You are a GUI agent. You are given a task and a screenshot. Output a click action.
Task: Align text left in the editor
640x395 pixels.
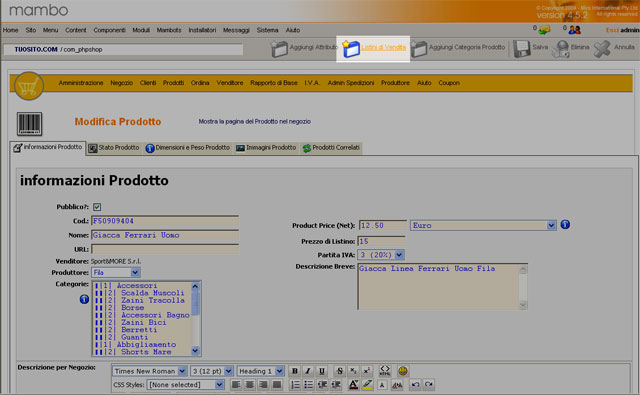[x=236, y=384]
